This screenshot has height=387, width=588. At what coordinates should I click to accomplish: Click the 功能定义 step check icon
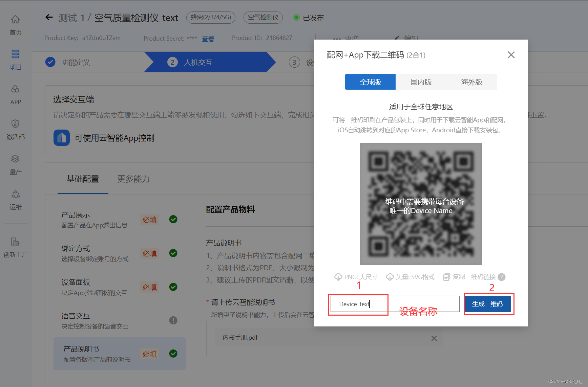click(x=50, y=62)
